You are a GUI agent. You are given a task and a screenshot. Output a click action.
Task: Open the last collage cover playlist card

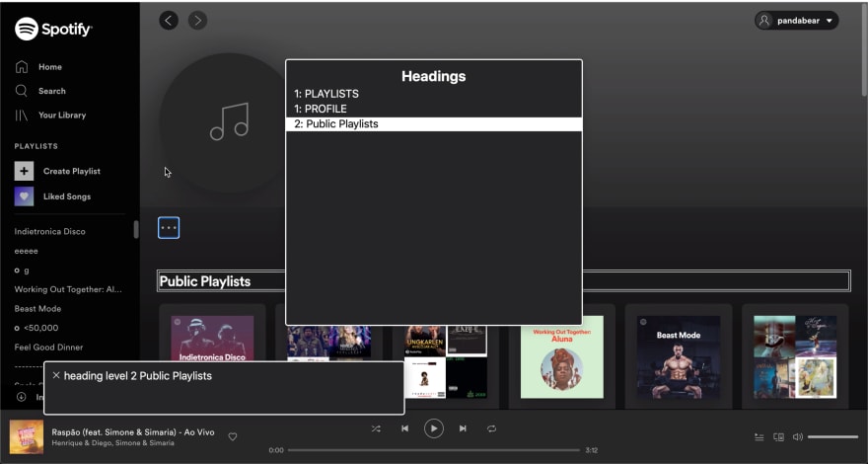(795, 357)
